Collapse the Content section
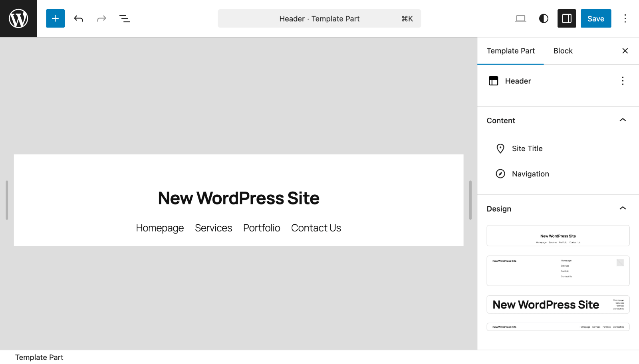This screenshot has width=639, height=364. [622, 120]
